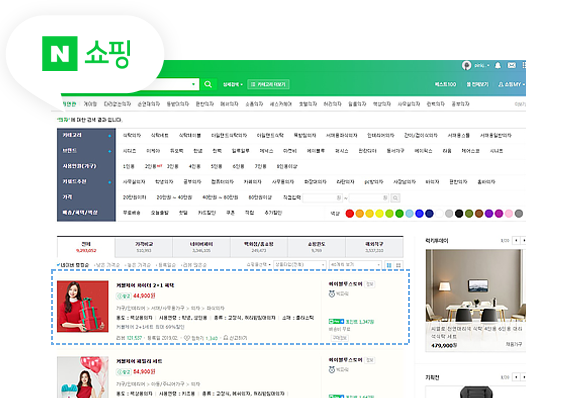
Task: Click the Naver N logo
Action: (60, 54)
